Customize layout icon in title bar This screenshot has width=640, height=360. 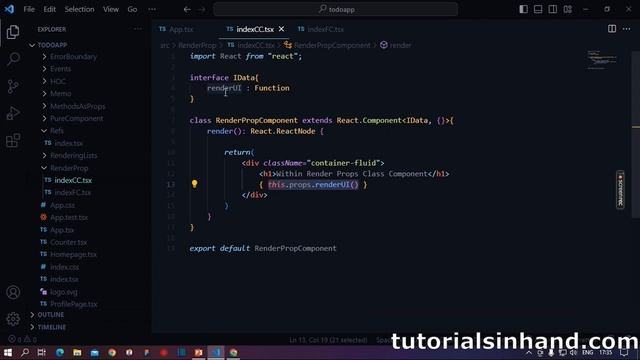tap(567, 9)
